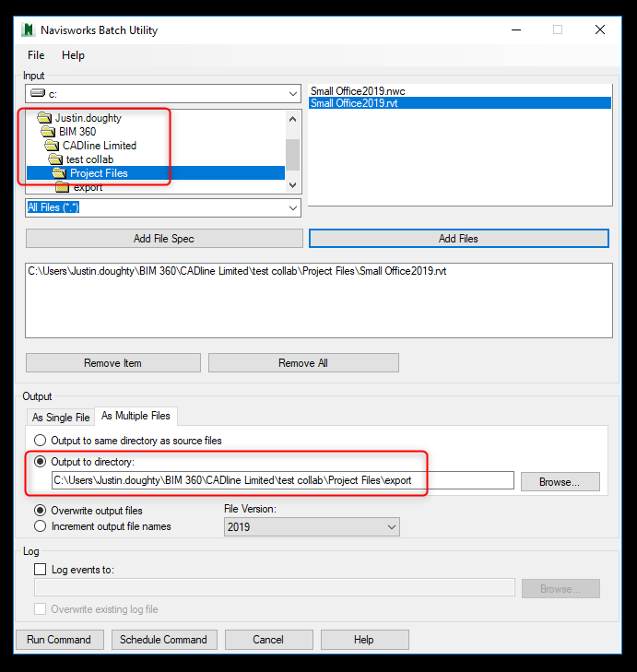Click the export folder icon
The width and height of the screenshot is (637, 672).
click(62, 187)
